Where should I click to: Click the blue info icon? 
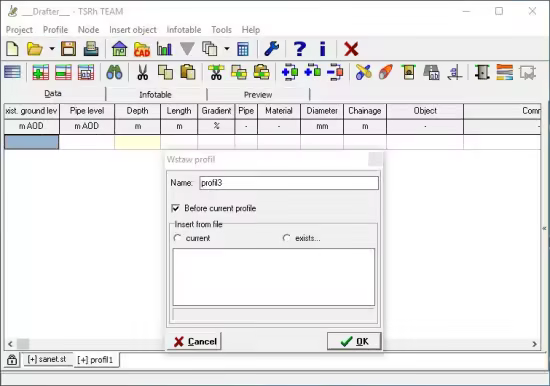323,49
